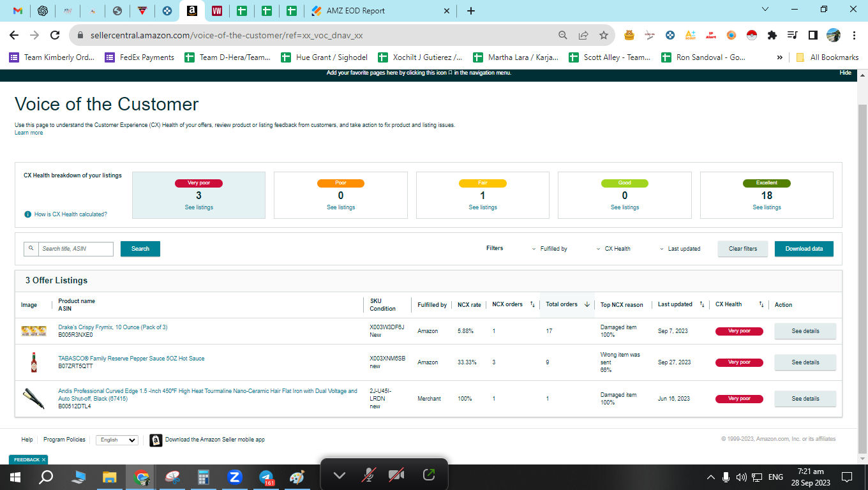868x490 pixels.
Task: See listings under Fair
Action: point(483,207)
